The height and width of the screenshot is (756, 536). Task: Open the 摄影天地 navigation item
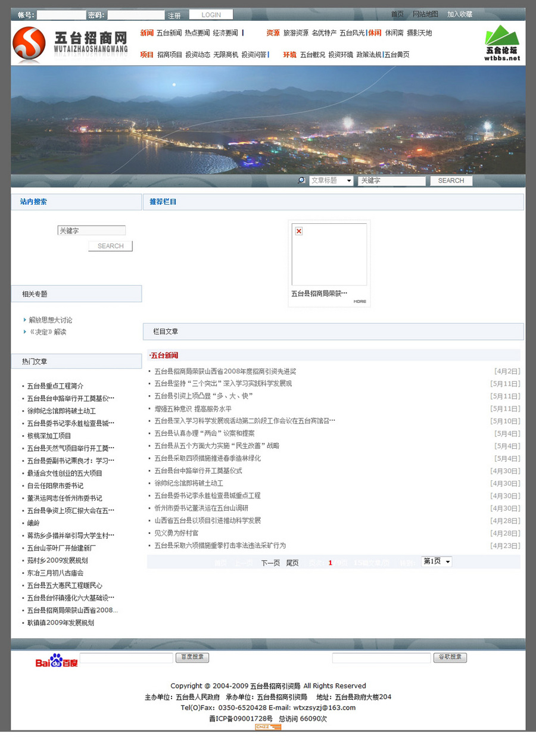419,33
